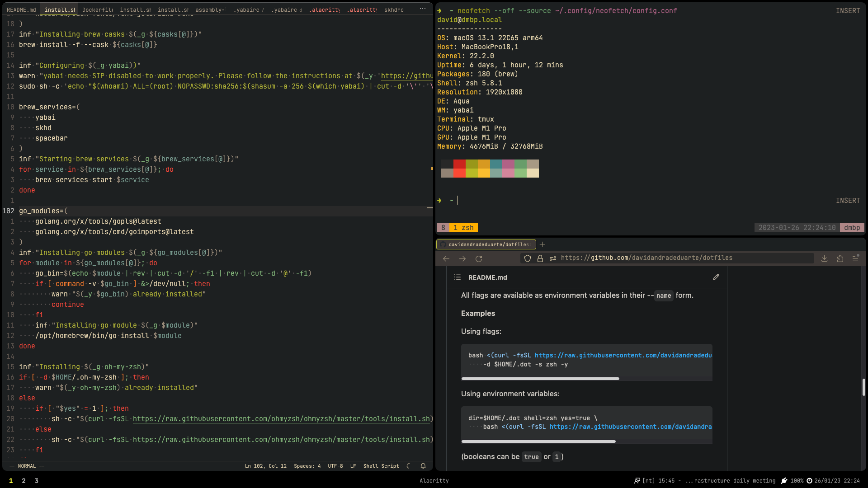Click the padlock site security icon
The width and height of the screenshot is (868, 488).
coord(540,258)
